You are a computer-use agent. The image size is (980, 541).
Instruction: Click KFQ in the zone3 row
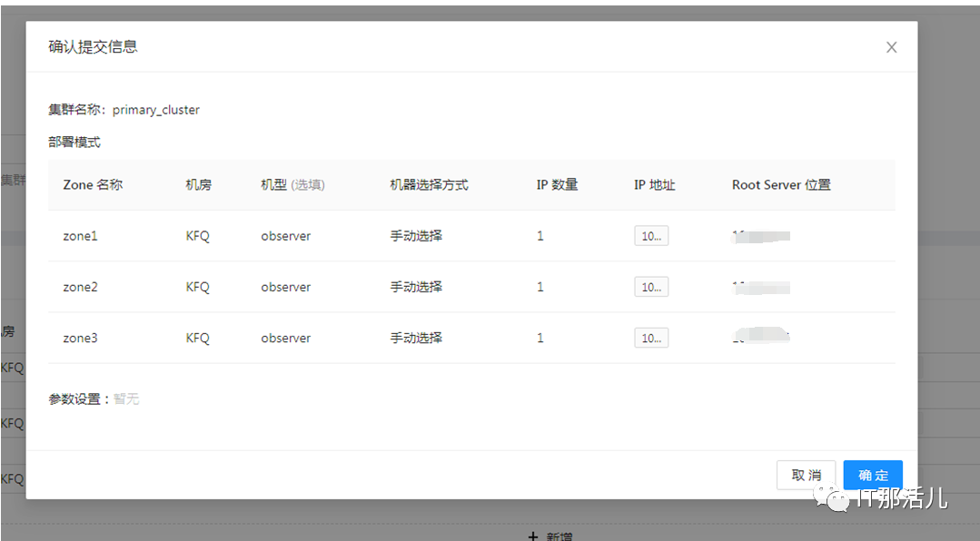[197, 338]
